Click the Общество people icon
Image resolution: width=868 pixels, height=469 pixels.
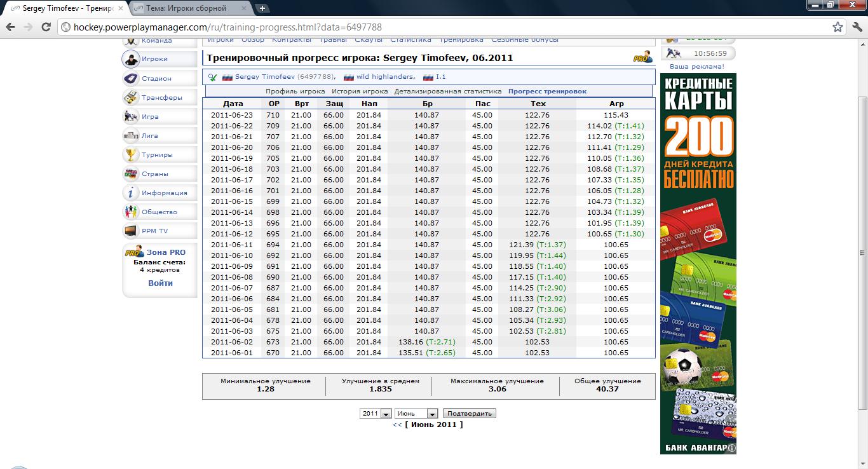130,212
